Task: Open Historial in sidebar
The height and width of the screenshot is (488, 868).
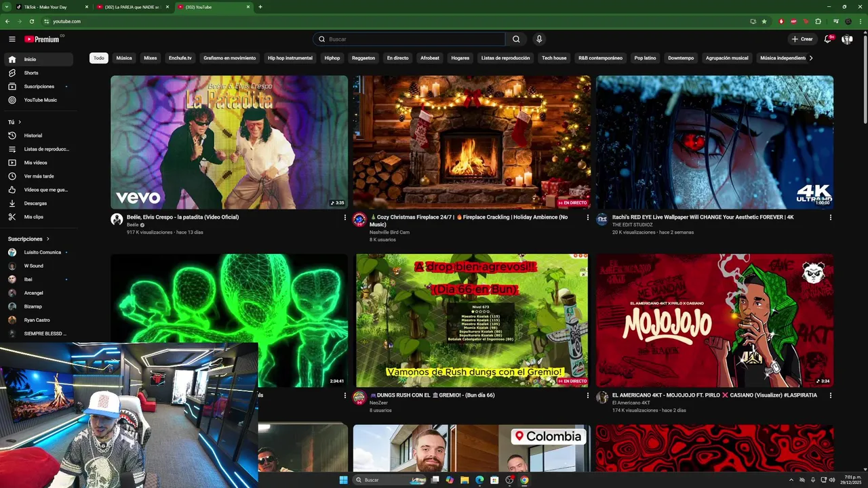Action: (x=37, y=136)
